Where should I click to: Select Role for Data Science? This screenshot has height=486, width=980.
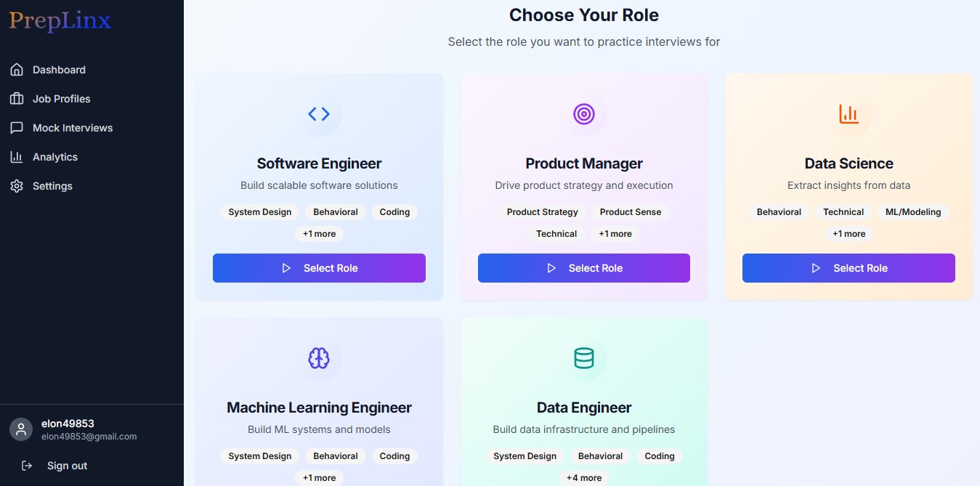tap(849, 268)
